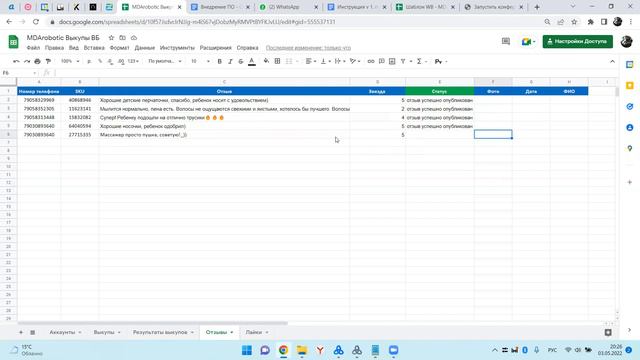This screenshot has height=360, width=640.
Task: Switch to the Аккаунты sheet tab
Action: click(x=62, y=332)
